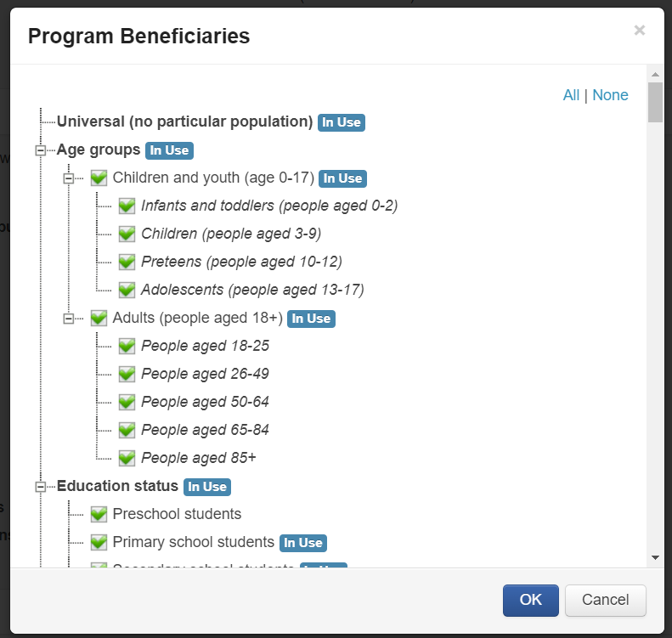Uncheck Infants and toddlers checkbox
Viewport: 672px width, 638px height.
[x=127, y=206]
